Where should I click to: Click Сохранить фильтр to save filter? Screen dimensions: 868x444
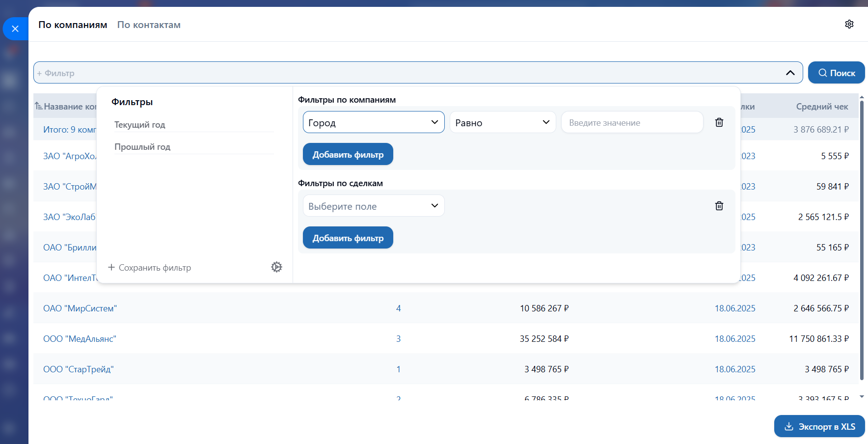pos(150,268)
